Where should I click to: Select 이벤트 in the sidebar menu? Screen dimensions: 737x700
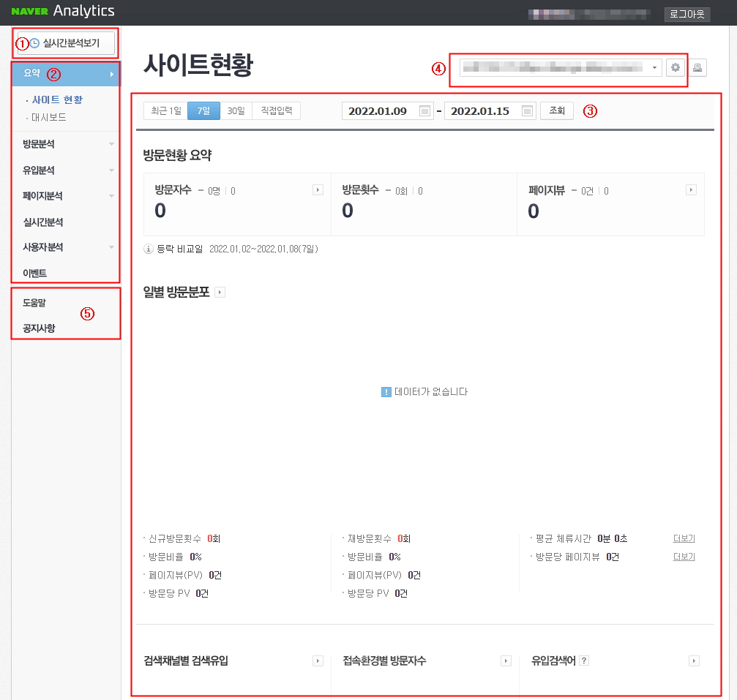click(34, 272)
